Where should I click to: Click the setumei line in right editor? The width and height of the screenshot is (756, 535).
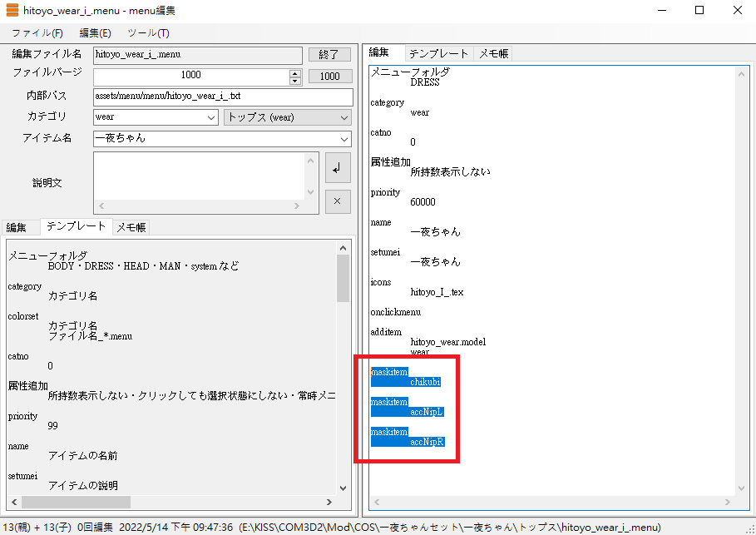click(x=385, y=252)
